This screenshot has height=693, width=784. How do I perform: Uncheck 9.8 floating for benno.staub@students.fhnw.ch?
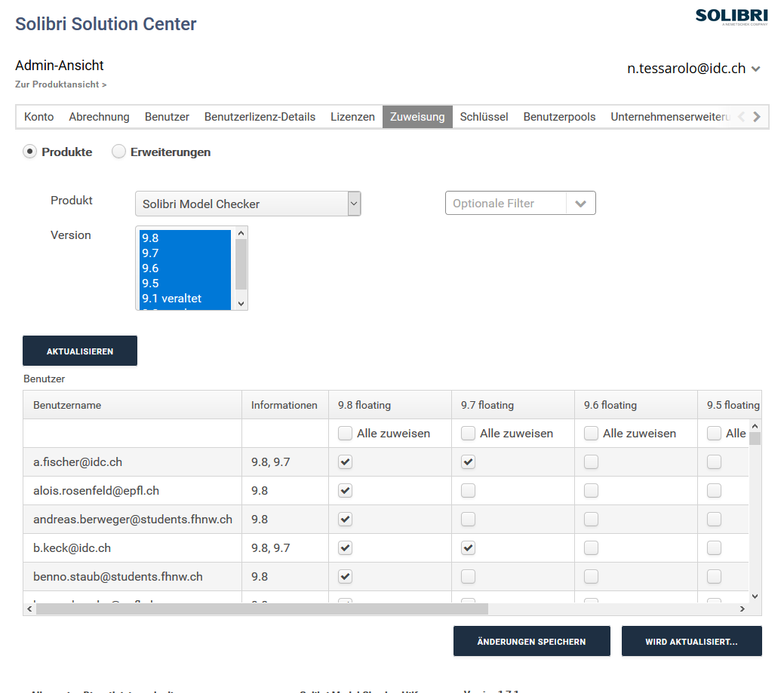345,577
